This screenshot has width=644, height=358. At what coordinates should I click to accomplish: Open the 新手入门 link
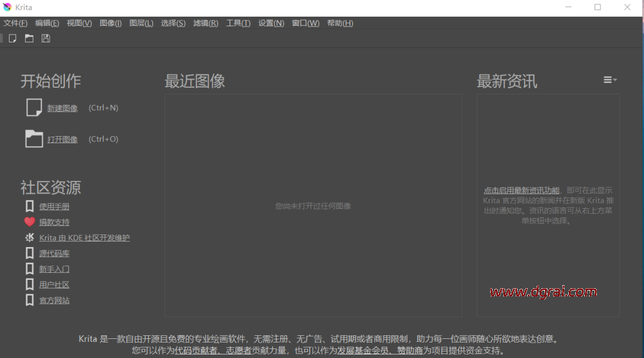pyautogui.click(x=54, y=269)
